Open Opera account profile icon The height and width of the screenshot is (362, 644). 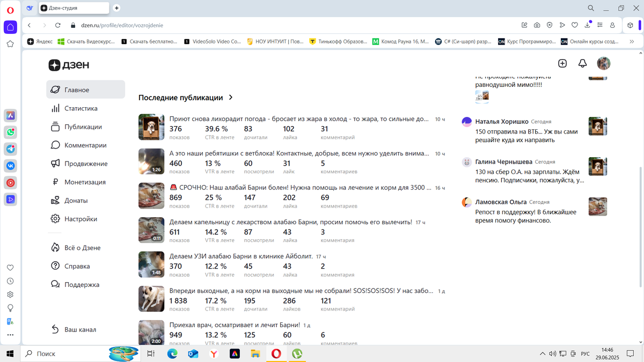coord(612,25)
